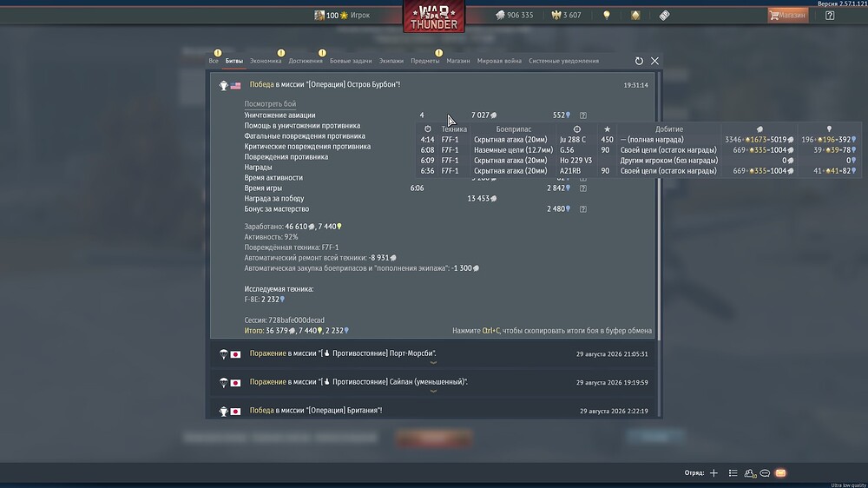The height and width of the screenshot is (488, 868).
Task: Open the Экипажи tab
Action: coord(391,61)
